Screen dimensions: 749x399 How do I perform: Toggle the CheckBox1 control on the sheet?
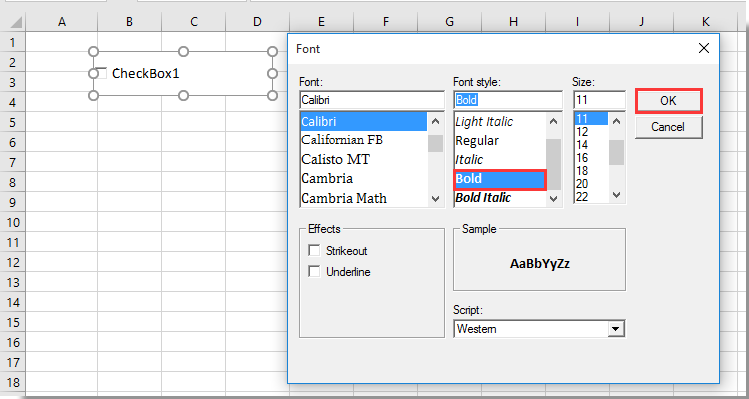pyautogui.click(x=101, y=73)
